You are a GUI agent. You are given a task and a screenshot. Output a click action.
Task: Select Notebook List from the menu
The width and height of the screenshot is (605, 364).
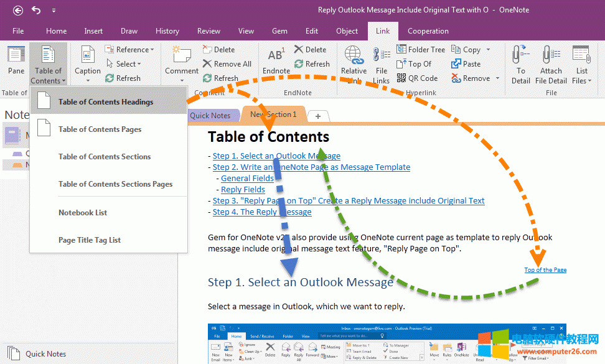point(83,213)
